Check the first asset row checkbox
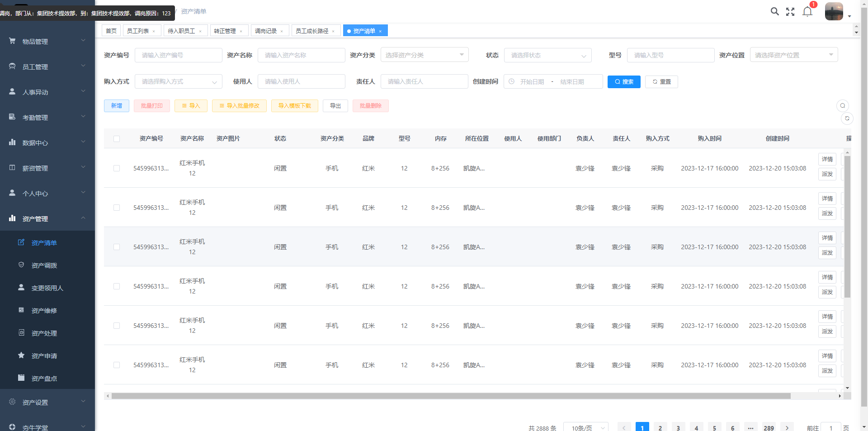The height and width of the screenshot is (431, 868). coord(117,168)
